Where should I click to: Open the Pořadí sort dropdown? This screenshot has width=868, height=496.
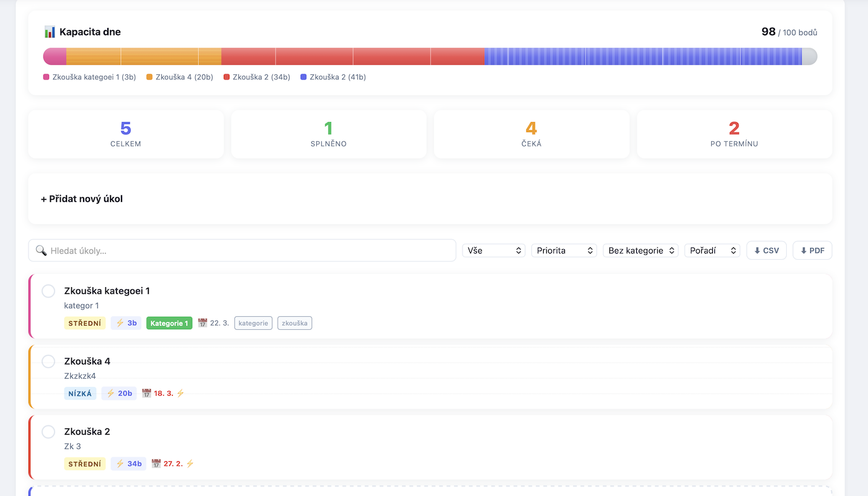(712, 250)
